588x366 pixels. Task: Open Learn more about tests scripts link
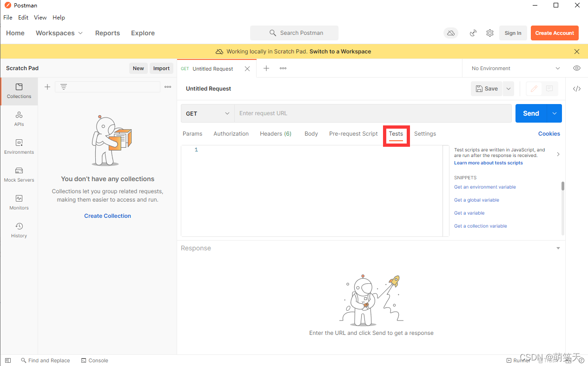click(489, 163)
